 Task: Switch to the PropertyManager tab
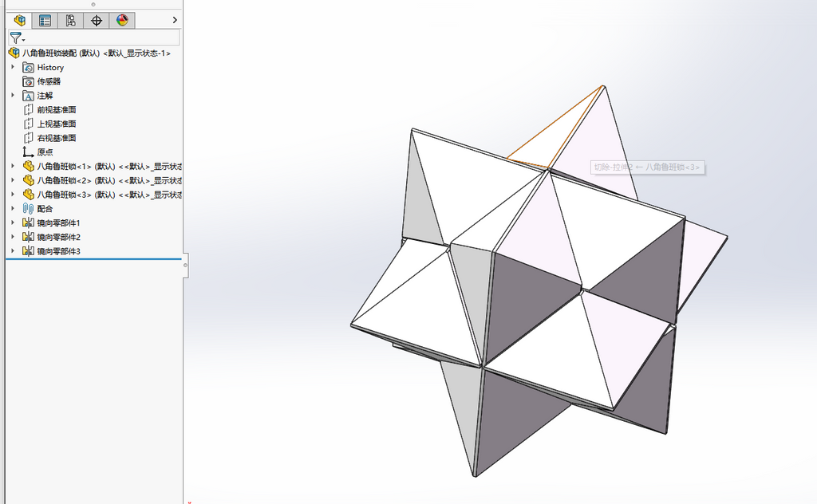45,20
